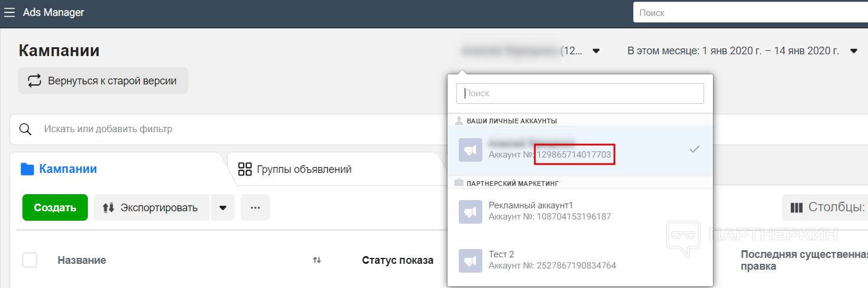
Task: Click the Статус показа column header
Action: coord(397,260)
